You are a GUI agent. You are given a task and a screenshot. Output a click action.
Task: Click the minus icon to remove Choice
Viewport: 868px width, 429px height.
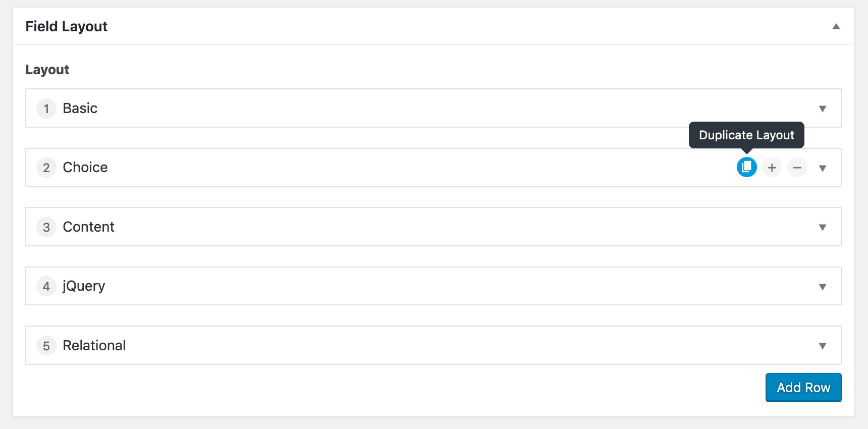click(797, 168)
